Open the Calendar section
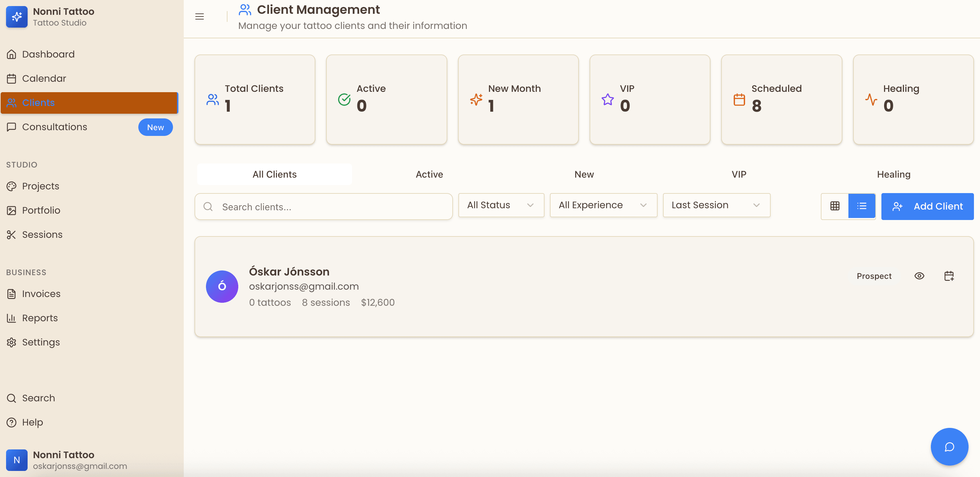 click(44, 78)
